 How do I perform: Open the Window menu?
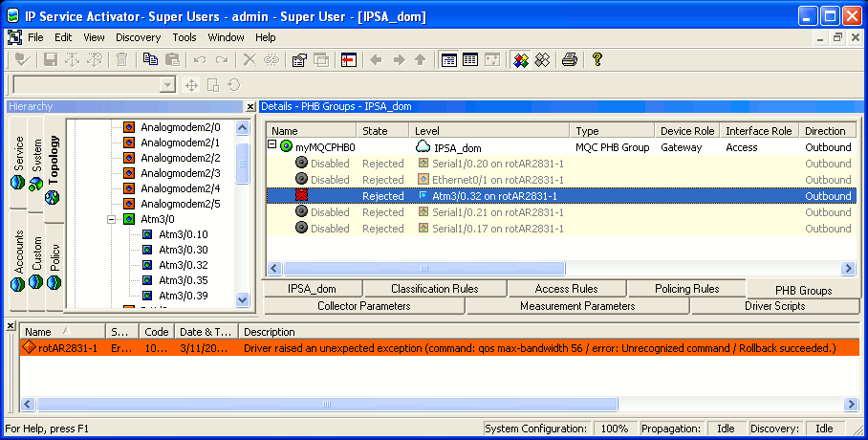[x=226, y=37]
